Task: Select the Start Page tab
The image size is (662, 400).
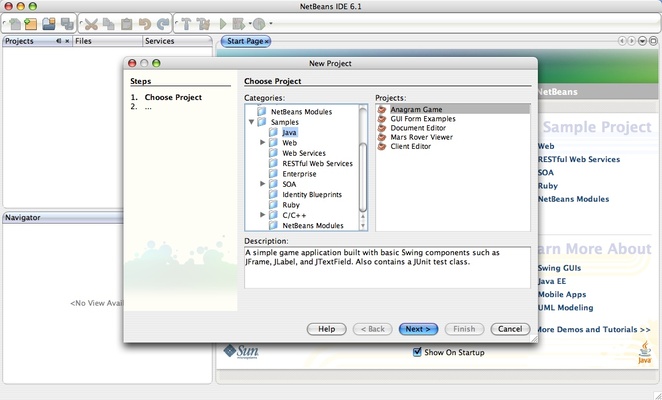Action: (x=245, y=41)
